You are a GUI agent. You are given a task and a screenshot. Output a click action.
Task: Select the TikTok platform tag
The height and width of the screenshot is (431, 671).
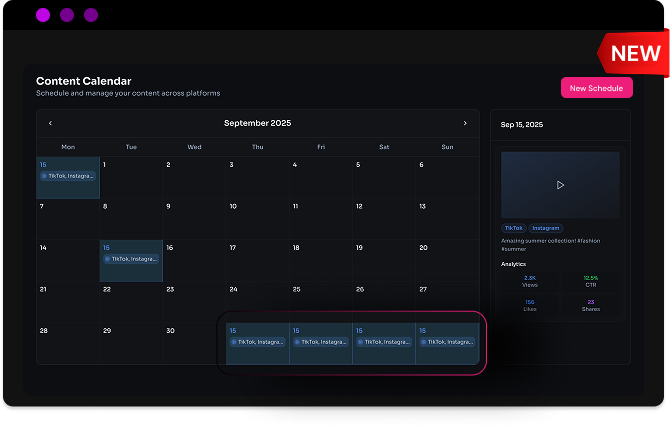pyautogui.click(x=513, y=228)
